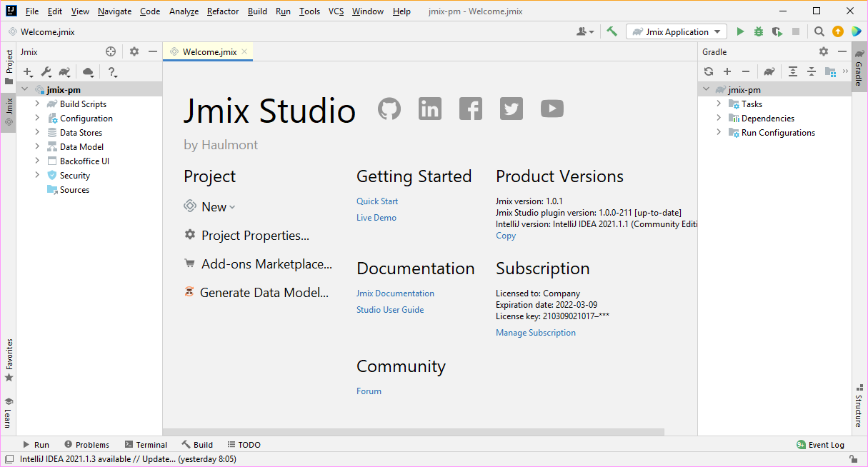Expand the Configuration node
The image size is (868, 467).
coord(37,119)
